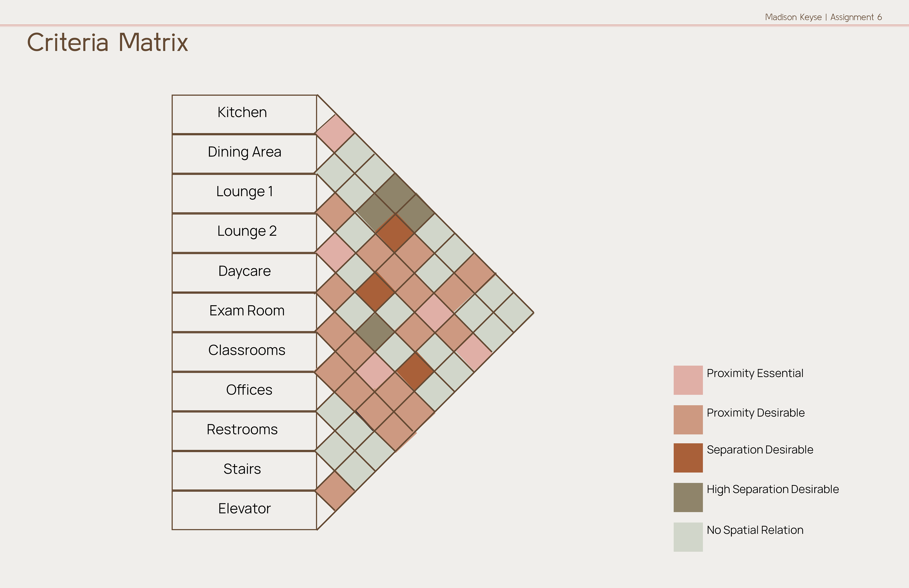The height and width of the screenshot is (588, 909).
Task: Click the Lounge 2 row box
Action: pyautogui.click(x=245, y=233)
